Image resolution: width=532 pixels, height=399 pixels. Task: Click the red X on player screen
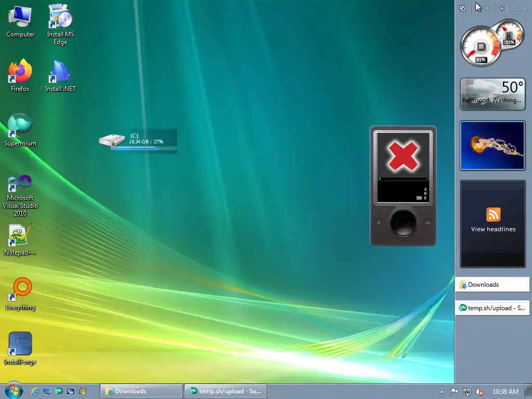tap(403, 156)
